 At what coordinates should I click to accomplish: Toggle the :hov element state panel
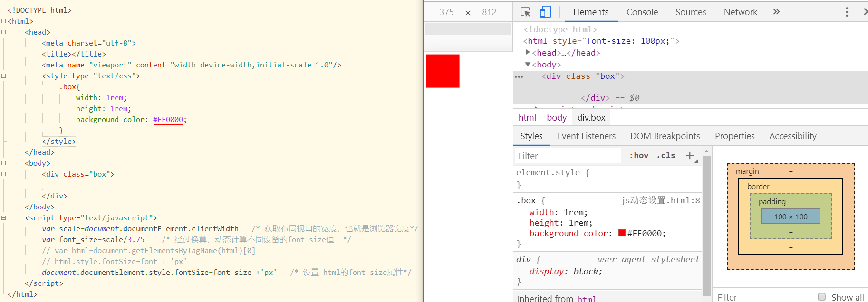pyautogui.click(x=639, y=155)
